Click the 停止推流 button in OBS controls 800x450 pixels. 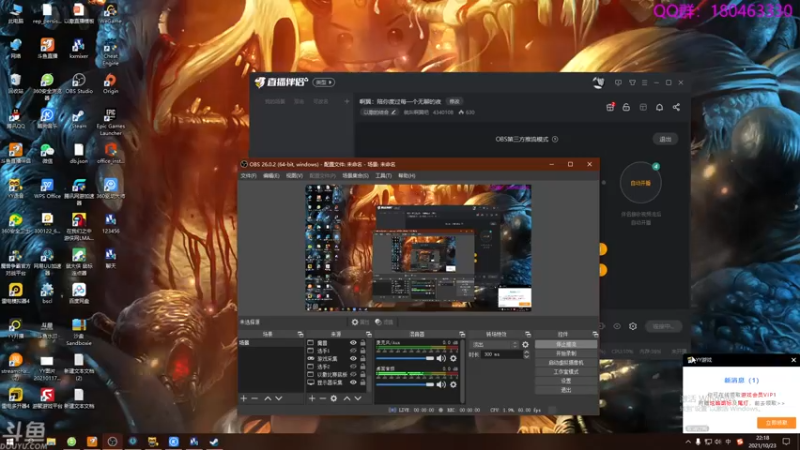pyautogui.click(x=566, y=344)
